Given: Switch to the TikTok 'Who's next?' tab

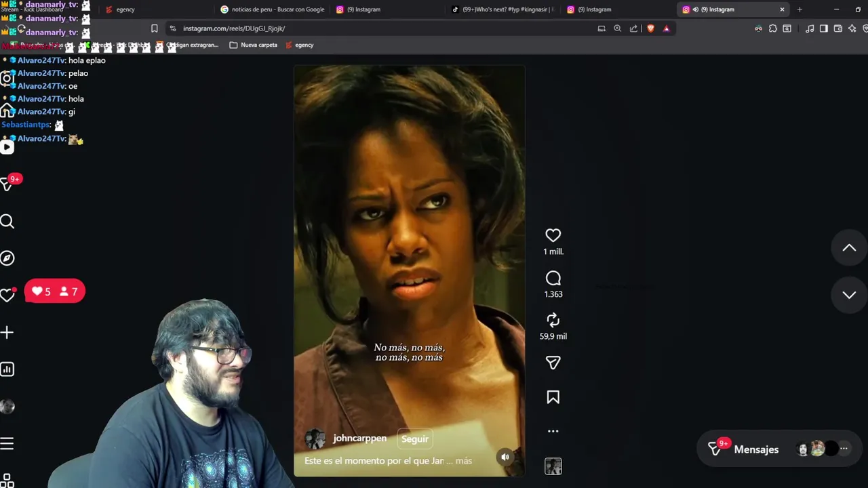Looking at the screenshot, I should (503, 9).
